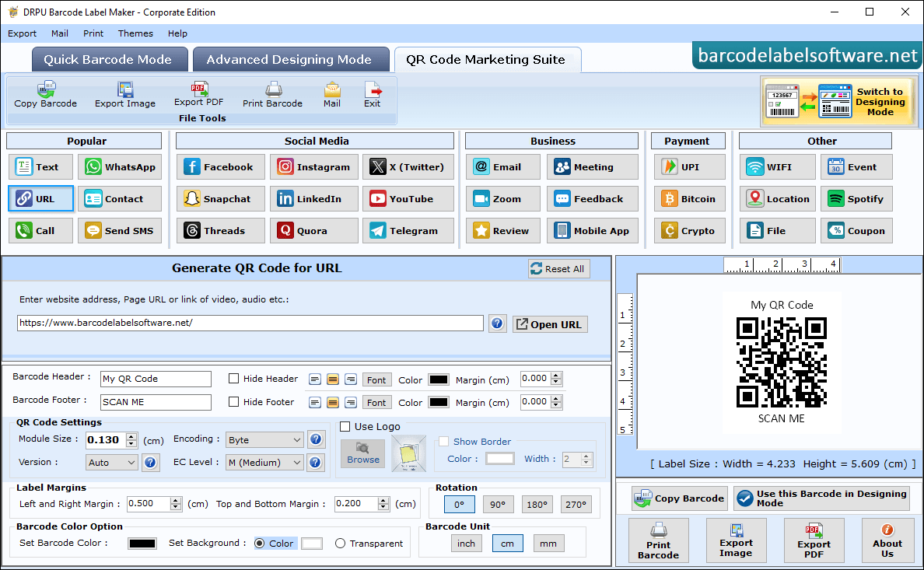This screenshot has height=570, width=924.
Task: Adjust the header Margin spinner
Action: point(556,379)
